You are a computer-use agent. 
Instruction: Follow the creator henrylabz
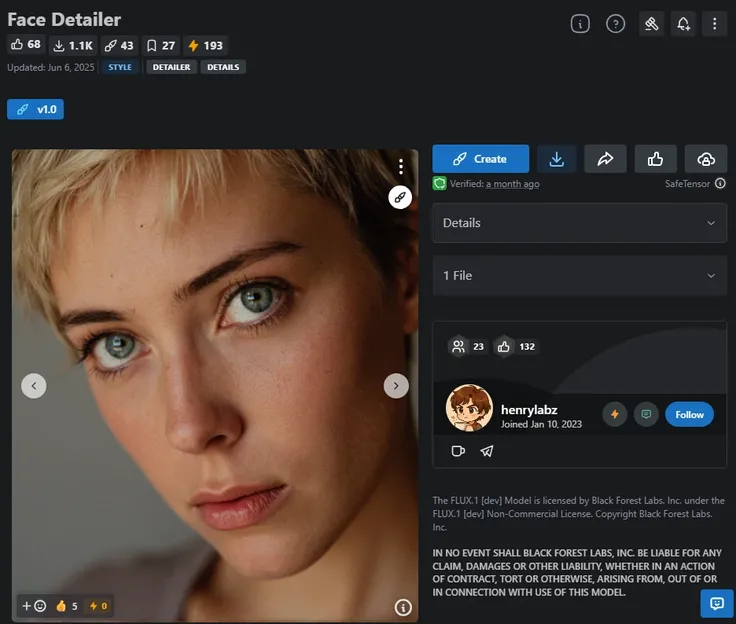click(689, 414)
